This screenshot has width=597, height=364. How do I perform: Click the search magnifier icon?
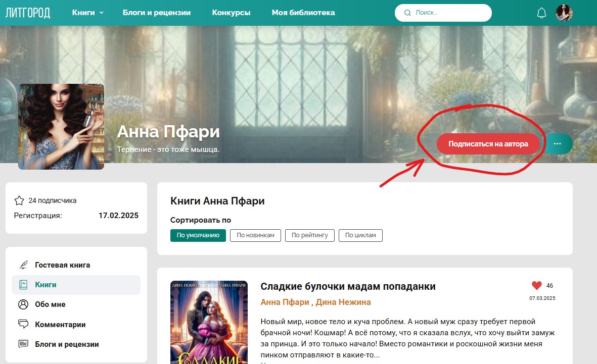(407, 13)
